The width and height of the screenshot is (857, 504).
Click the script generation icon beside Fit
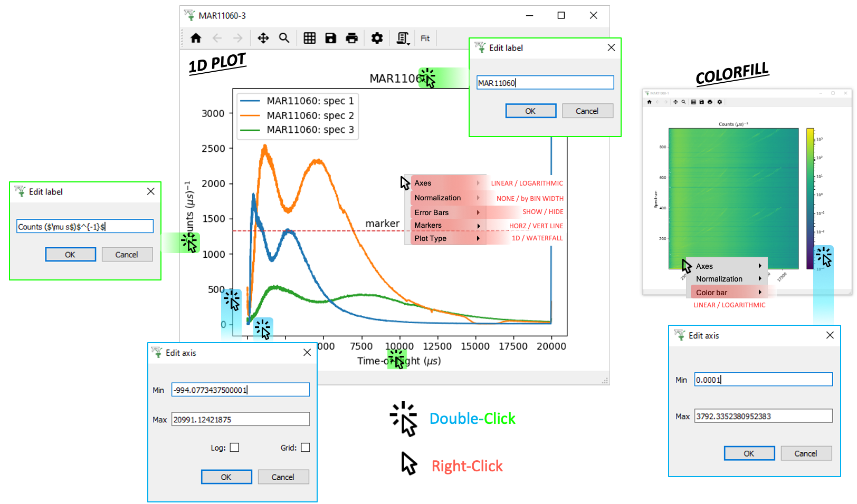403,38
